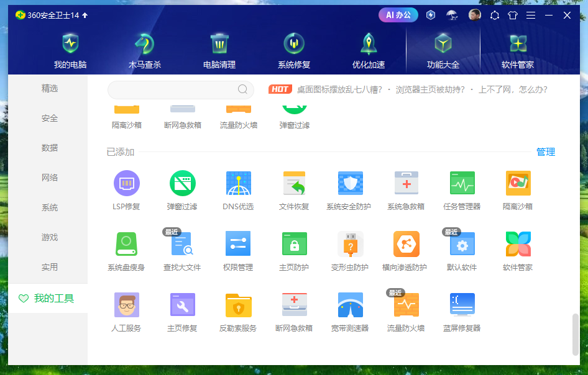Switch to the 木马查杀 tab
Image resolution: width=588 pixels, height=375 pixels.
pyautogui.click(x=145, y=50)
